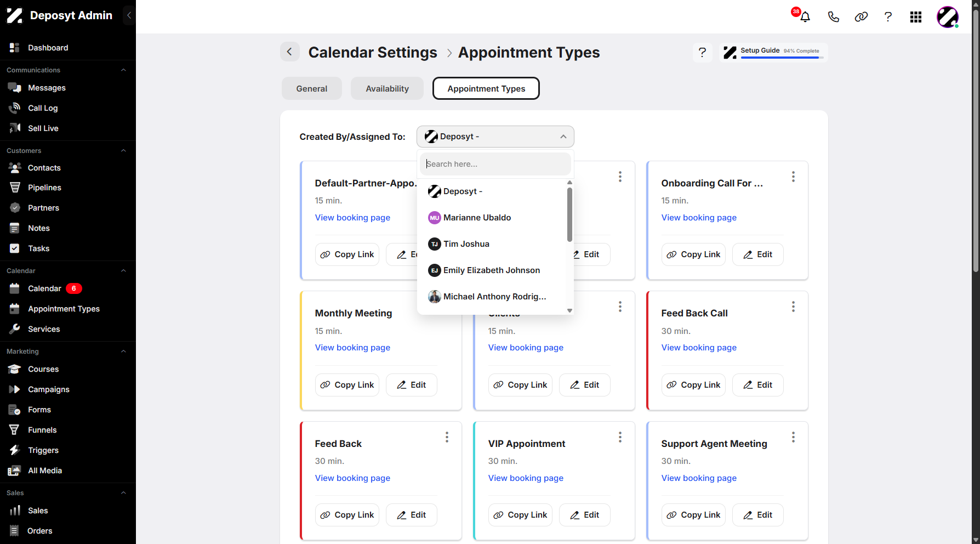The height and width of the screenshot is (544, 980).
Task: Click the Search here input field
Action: tap(495, 164)
